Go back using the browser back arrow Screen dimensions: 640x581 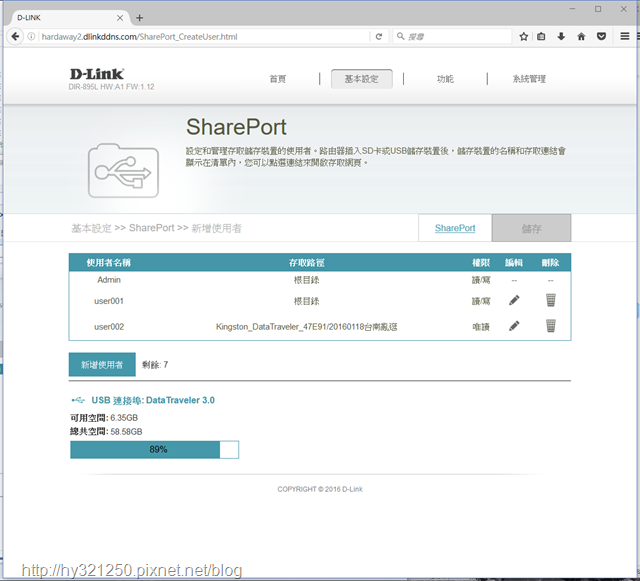pos(15,36)
